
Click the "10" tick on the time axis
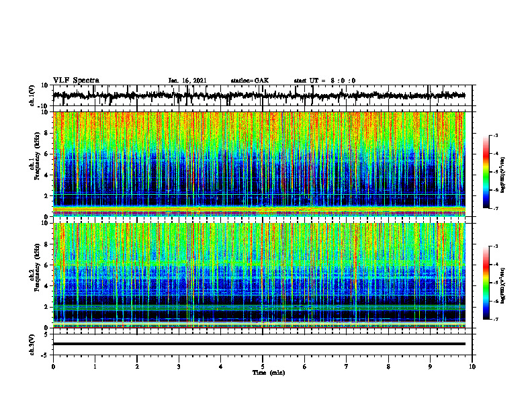coord(472,367)
